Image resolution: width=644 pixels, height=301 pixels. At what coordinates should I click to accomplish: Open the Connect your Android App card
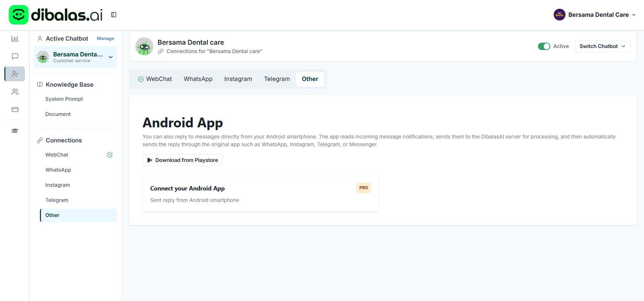tap(260, 193)
